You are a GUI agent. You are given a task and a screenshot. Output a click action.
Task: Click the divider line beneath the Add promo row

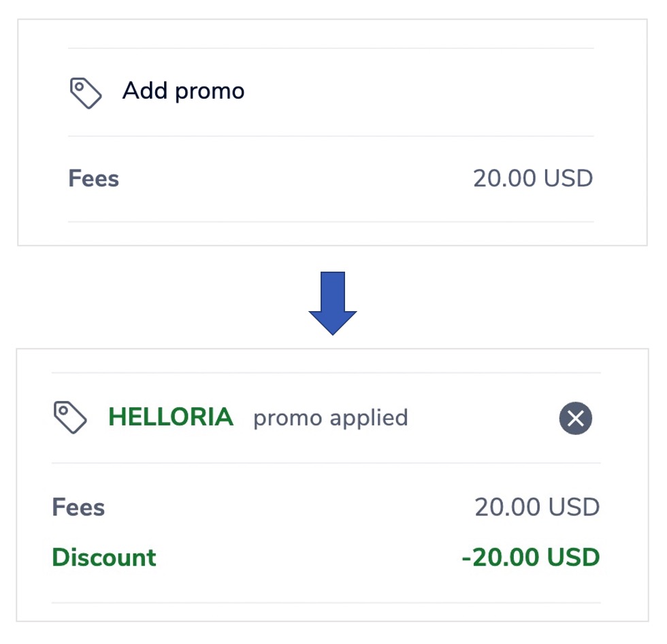(331, 136)
